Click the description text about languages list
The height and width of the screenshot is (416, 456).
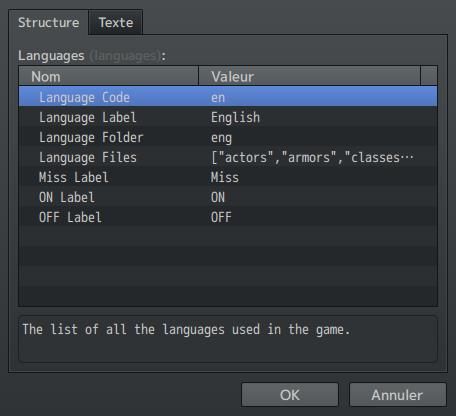click(186, 329)
